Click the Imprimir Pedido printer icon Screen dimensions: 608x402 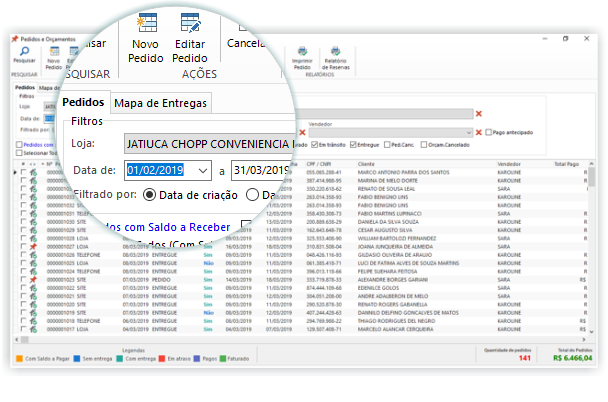(302, 51)
